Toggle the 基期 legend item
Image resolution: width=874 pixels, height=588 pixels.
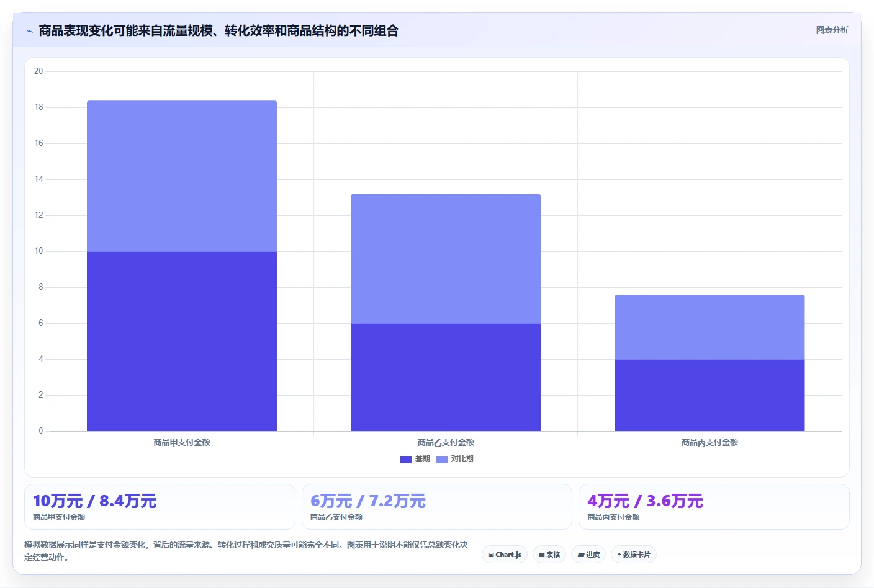pyautogui.click(x=415, y=459)
